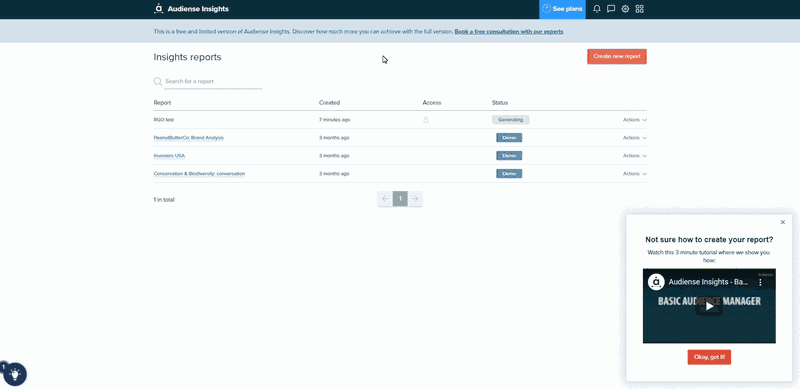Open the apps grid icon

639,9
